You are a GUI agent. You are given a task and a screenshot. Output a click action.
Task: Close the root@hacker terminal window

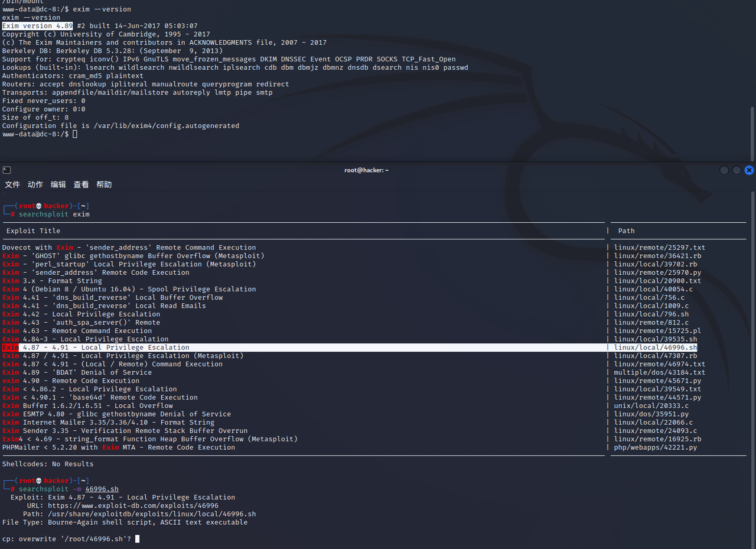pyautogui.click(x=749, y=170)
